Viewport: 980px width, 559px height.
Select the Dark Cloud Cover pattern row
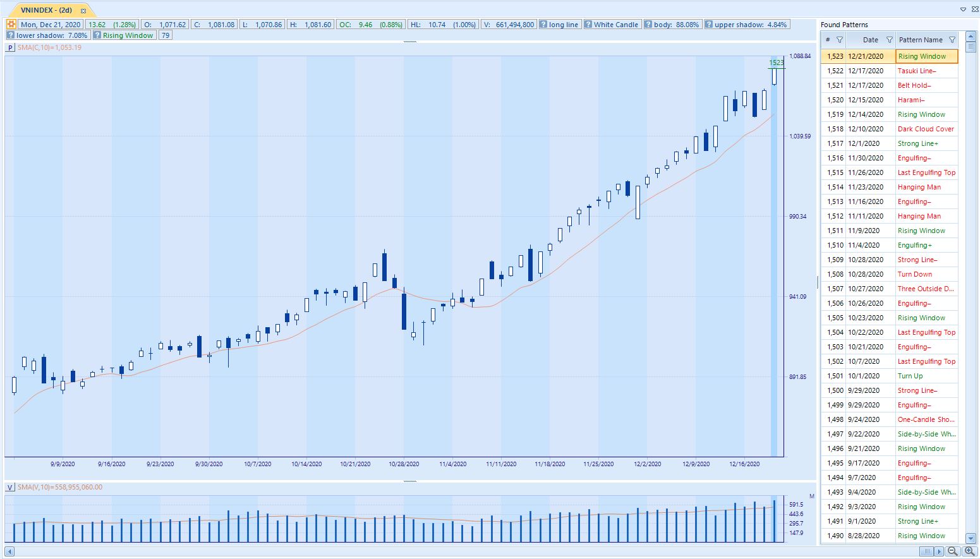point(926,129)
